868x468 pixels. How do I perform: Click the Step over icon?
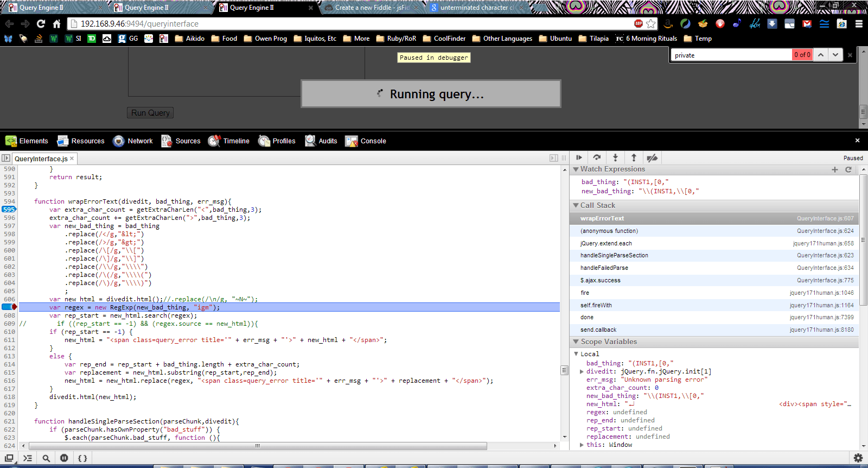pos(597,157)
